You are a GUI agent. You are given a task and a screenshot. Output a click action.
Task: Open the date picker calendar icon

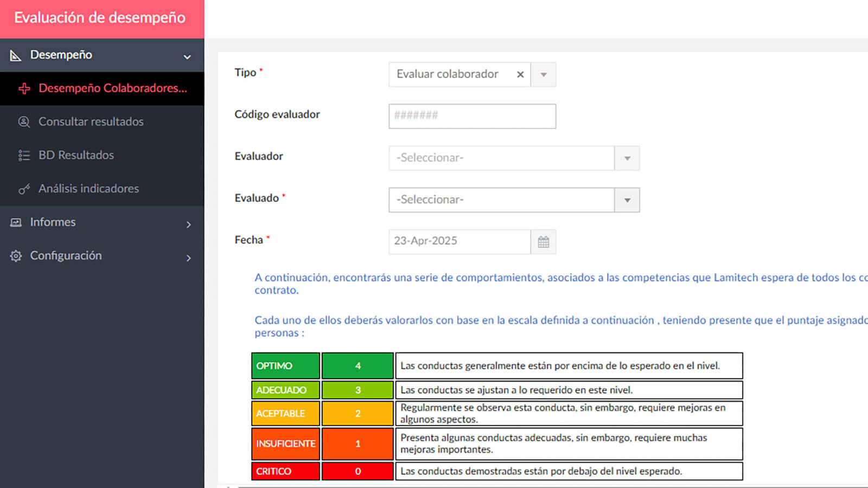pos(544,242)
